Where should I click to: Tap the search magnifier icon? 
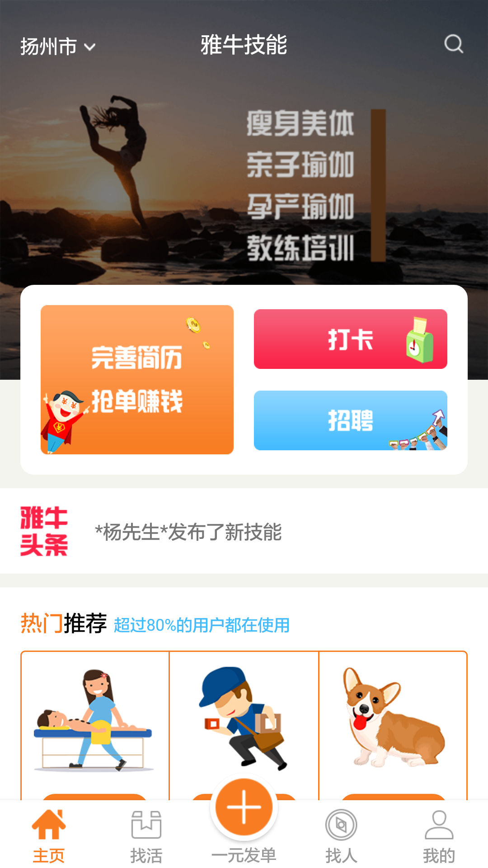tap(454, 44)
